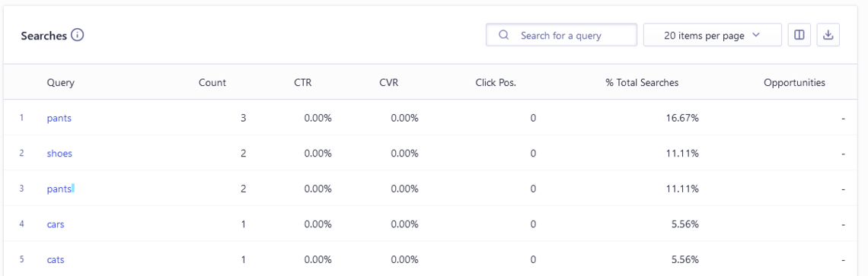The height and width of the screenshot is (276, 868).
Task: Open the column display settings icon
Action: (x=799, y=35)
